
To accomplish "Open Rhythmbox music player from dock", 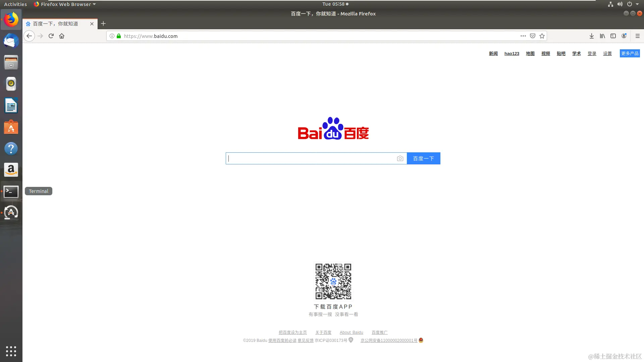I will click(11, 84).
